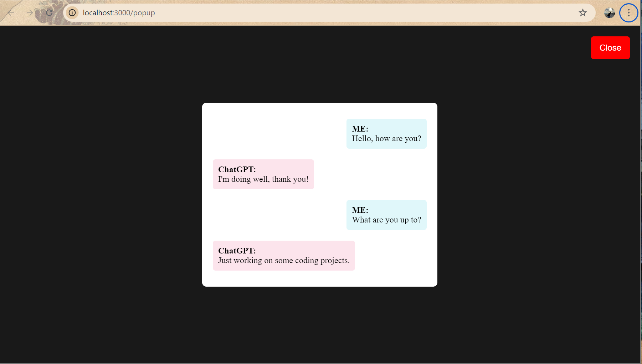Click the ChatGPT: label above "I'm doing well"

(x=237, y=169)
